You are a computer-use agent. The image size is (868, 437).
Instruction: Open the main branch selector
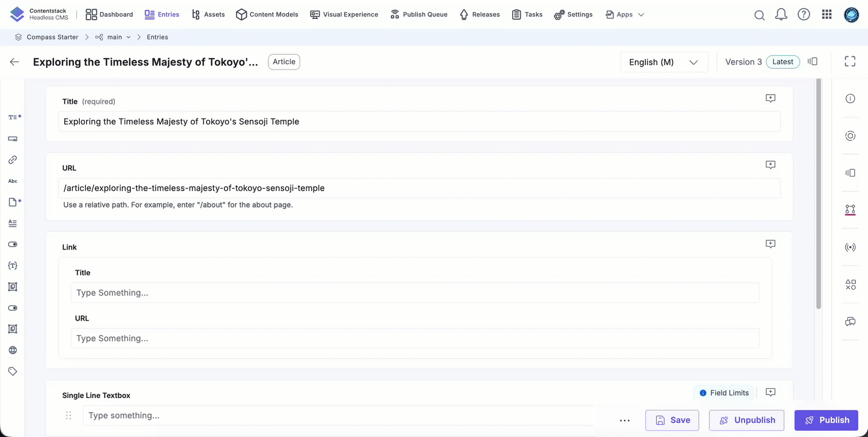click(x=113, y=37)
